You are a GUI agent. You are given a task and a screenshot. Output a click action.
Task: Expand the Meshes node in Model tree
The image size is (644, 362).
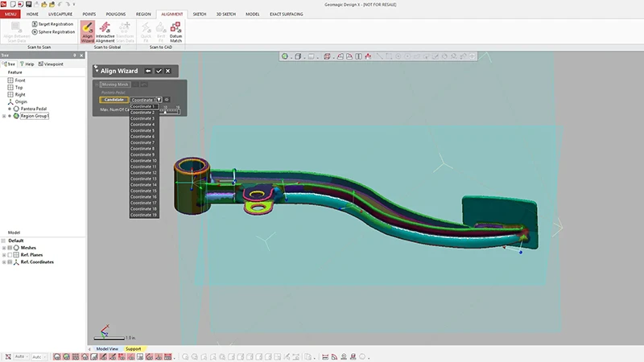(x=4, y=248)
